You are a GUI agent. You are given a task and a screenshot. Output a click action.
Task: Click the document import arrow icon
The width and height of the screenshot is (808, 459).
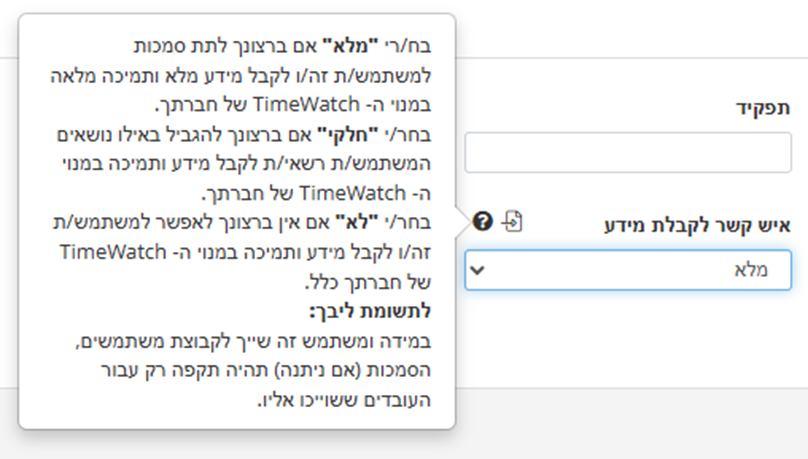click(512, 222)
